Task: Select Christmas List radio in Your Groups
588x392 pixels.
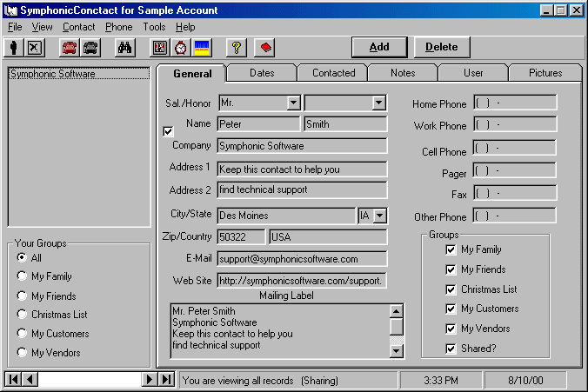Action: 22,314
